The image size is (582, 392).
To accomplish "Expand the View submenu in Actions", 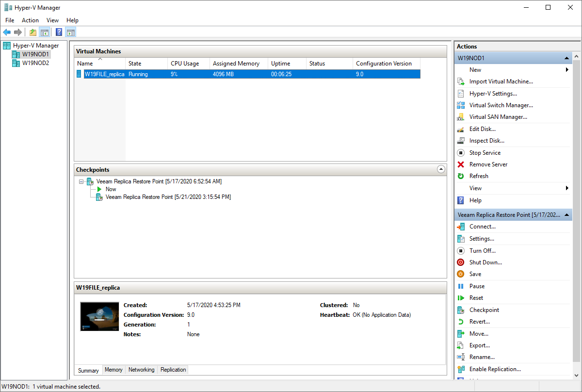I will [x=567, y=188].
